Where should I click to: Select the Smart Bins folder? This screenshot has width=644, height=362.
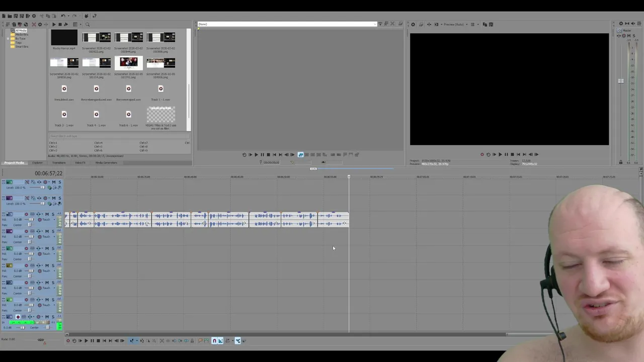(x=22, y=46)
